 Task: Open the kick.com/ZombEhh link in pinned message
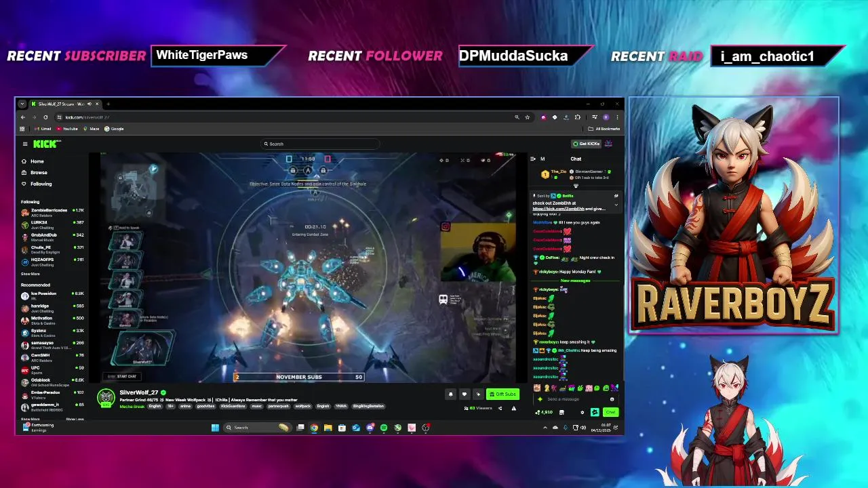[x=558, y=209]
